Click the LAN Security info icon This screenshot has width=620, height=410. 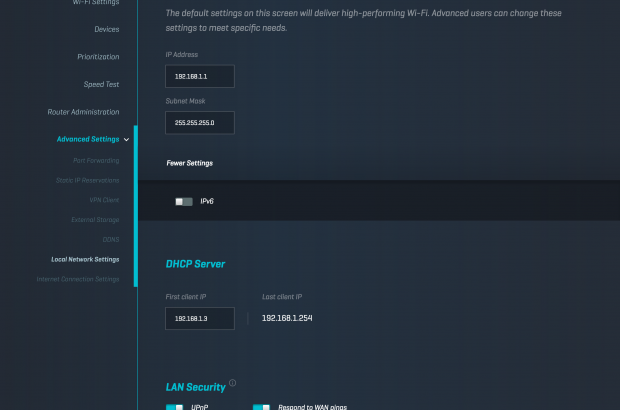tap(233, 383)
